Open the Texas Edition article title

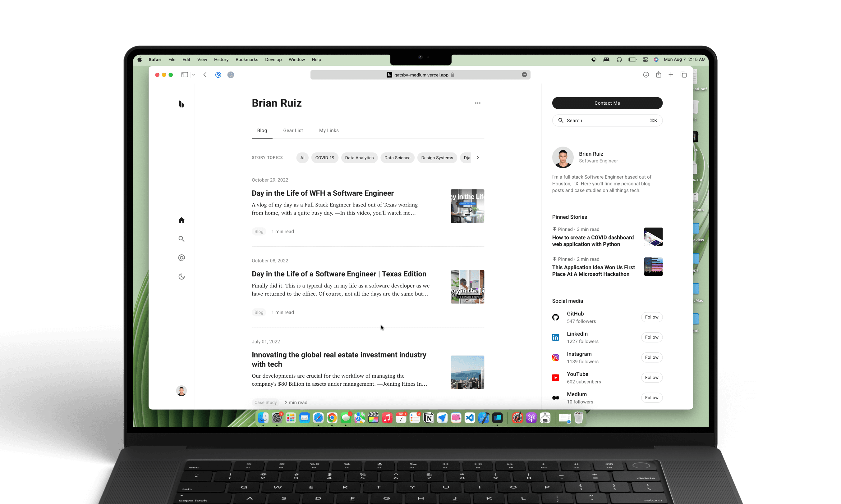(339, 274)
